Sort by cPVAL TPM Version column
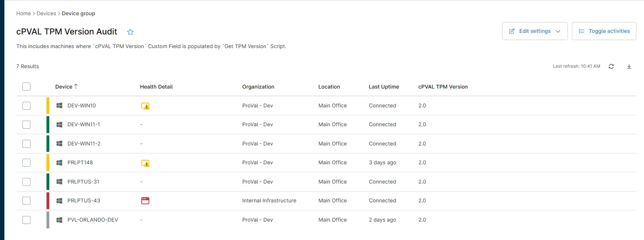Image resolution: width=644 pixels, height=240 pixels. tap(443, 87)
